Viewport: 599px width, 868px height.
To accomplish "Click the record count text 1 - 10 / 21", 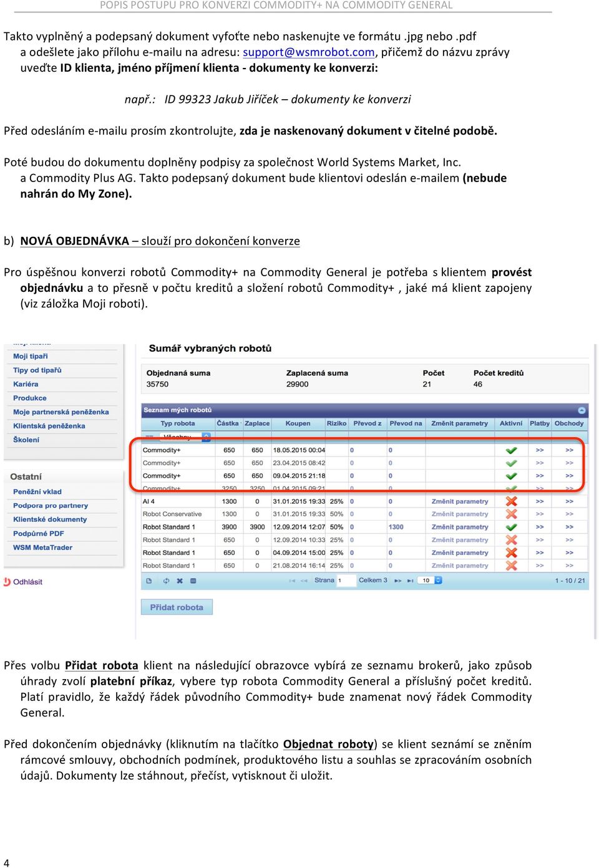I will [570, 581].
